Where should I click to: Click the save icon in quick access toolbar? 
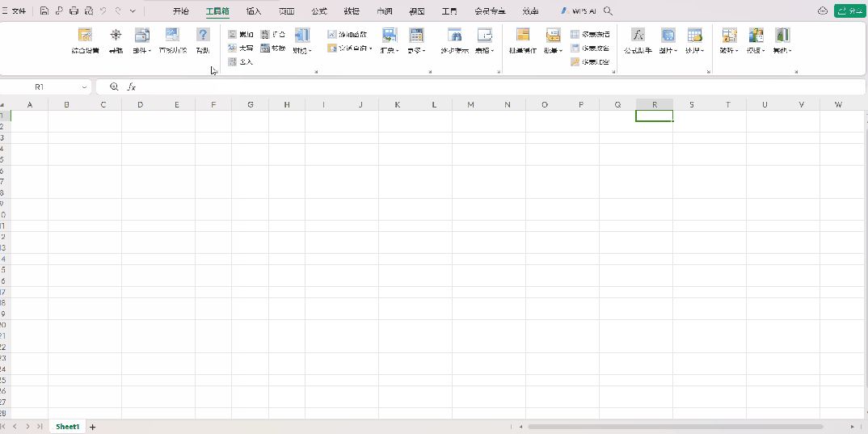click(44, 11)
